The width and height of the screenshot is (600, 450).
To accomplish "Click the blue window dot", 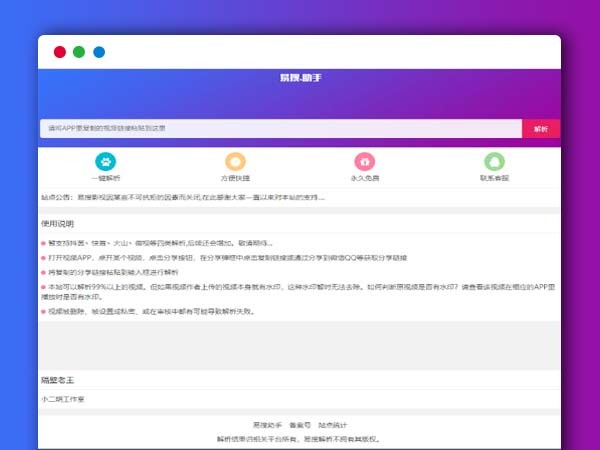I will (99, 52).
